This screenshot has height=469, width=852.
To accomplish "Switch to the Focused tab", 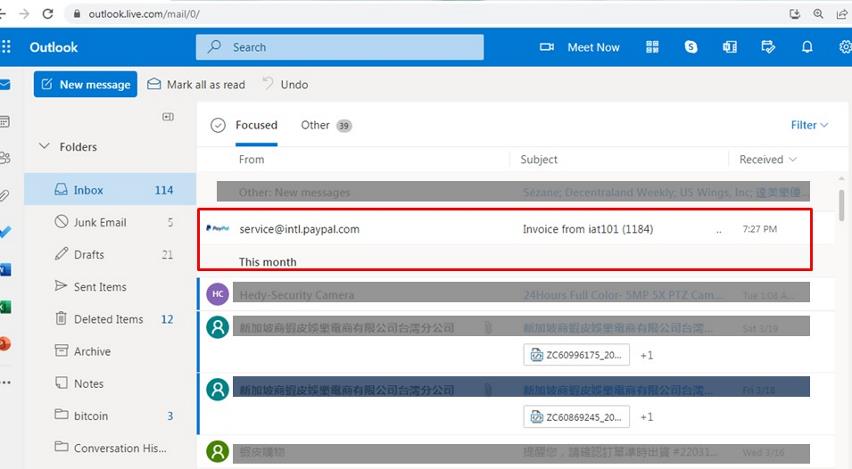I will tap(256, 125).
